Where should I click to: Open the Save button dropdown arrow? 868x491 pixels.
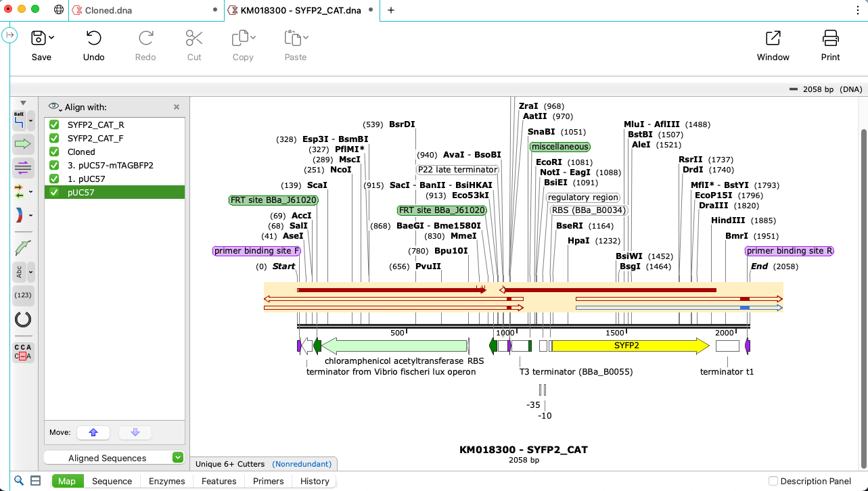click(x=53, y=39)
